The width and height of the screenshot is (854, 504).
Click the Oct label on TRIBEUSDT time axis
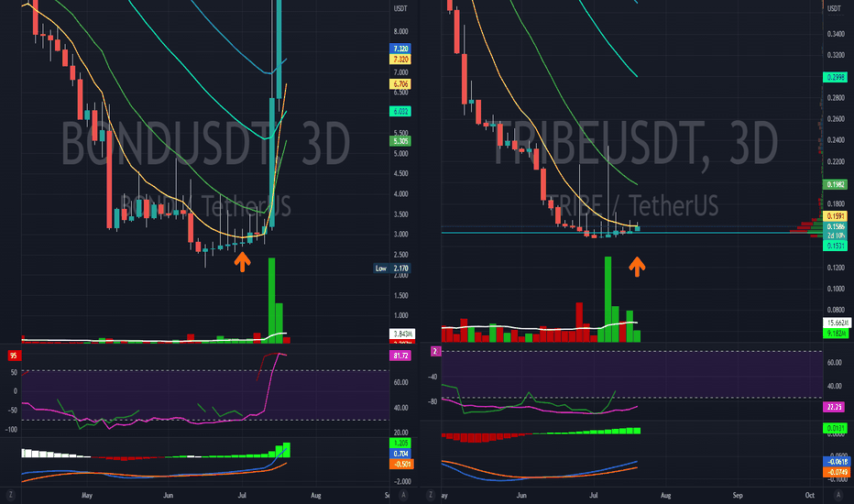tap(810, 495)
